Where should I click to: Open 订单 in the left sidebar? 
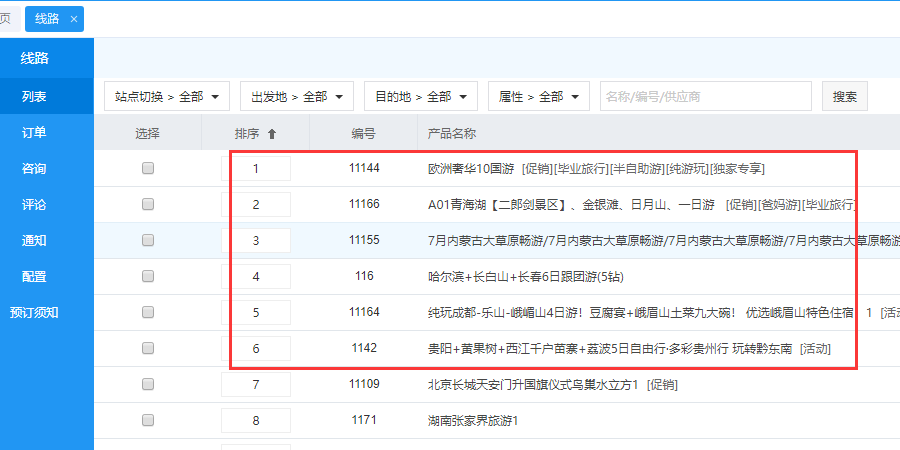34,132
